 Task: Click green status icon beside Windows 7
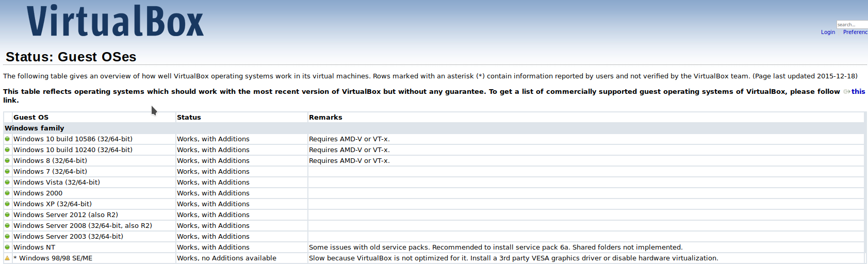coord(7,171)
